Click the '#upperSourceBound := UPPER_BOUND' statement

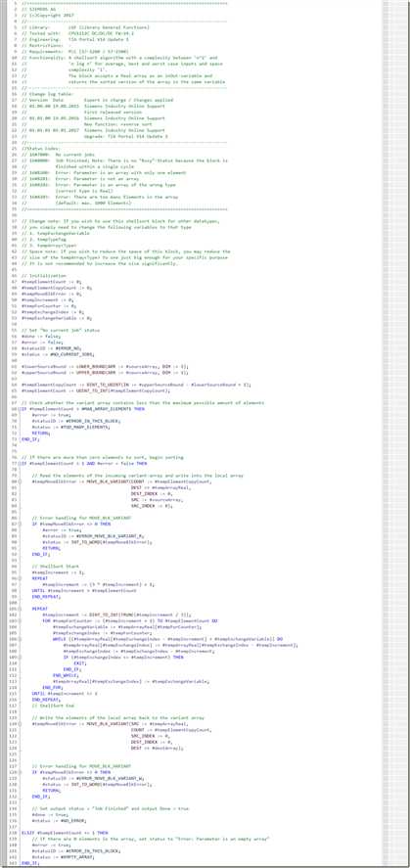pos(105,372)
